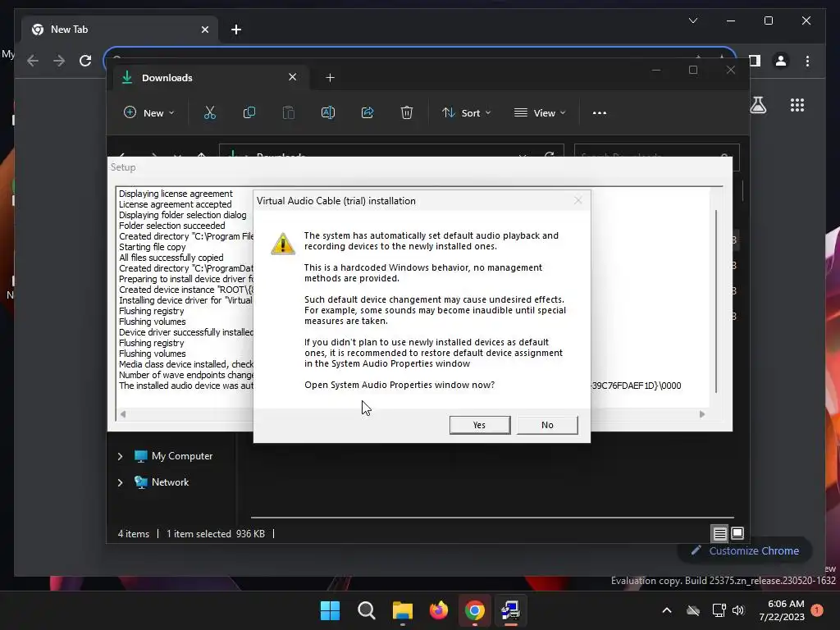
Task: Close the Downloads tab in File Explorer
Action: (x=293, y=77)
